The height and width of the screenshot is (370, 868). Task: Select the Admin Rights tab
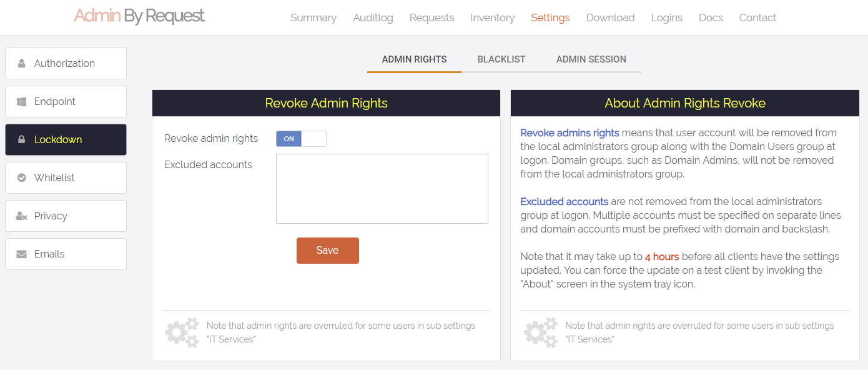[415, 59]
